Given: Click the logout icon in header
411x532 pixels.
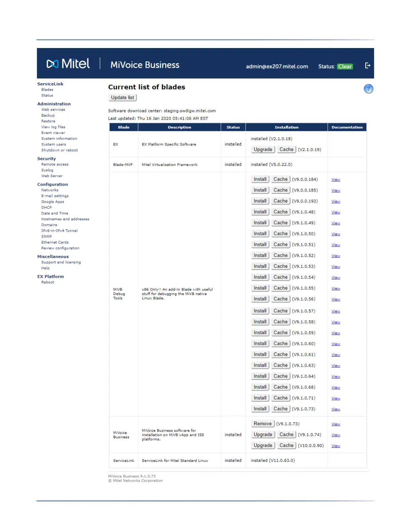Looking at the screenshot, I should point(368,65).
